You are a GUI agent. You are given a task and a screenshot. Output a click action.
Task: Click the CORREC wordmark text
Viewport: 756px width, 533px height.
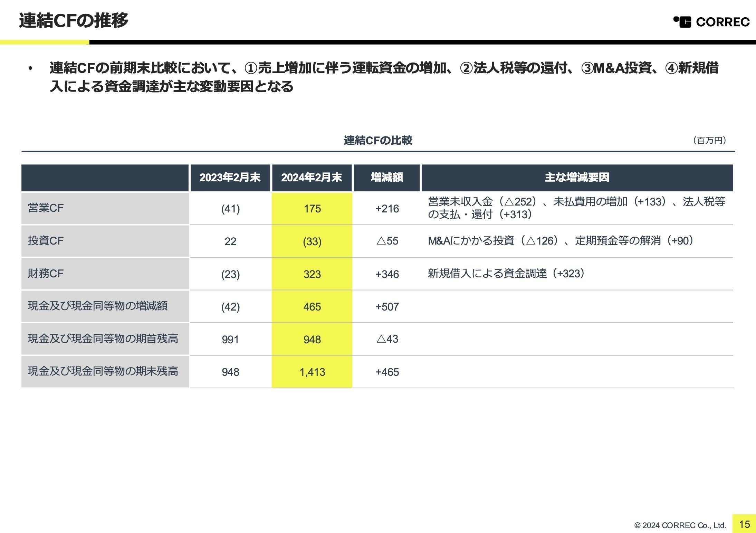[x=723, y=22]
